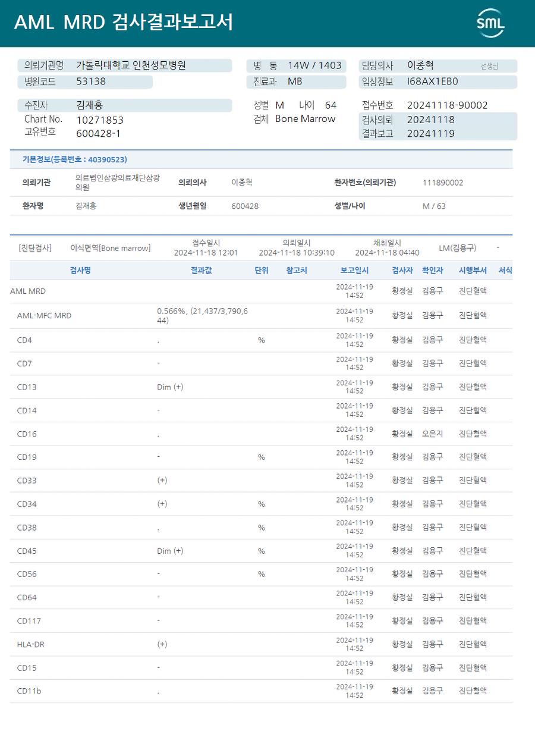Click the '참고치' column header
Image resolution: width=535 pixels, height=756 pixels.
click(x=297, y=270)
